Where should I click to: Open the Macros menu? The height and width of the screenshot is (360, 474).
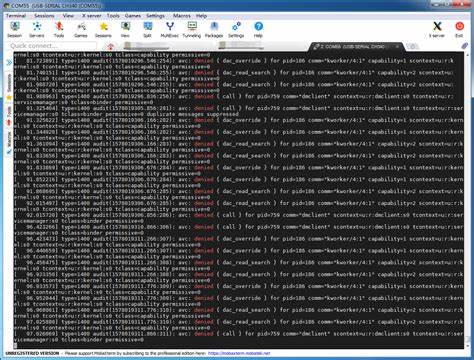coord(182,16)
